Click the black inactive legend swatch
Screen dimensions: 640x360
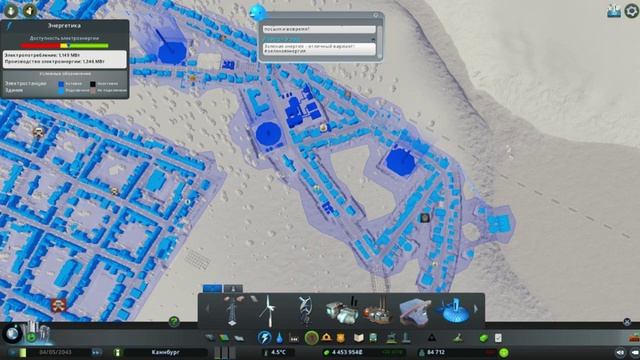93,84
